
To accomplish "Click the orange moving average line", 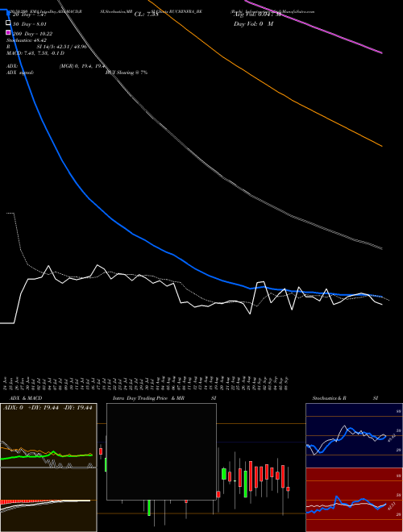I will click(278, 92).
